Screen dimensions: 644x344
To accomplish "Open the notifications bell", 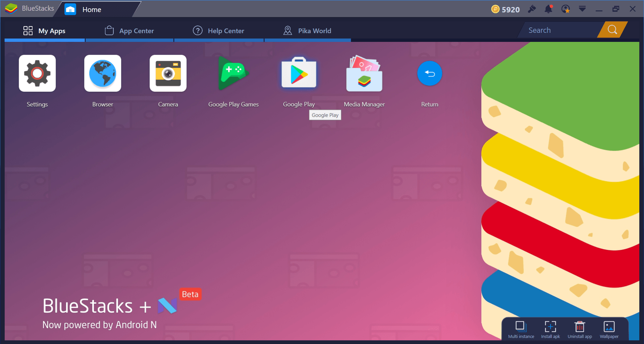I will [x=549, y=9].
